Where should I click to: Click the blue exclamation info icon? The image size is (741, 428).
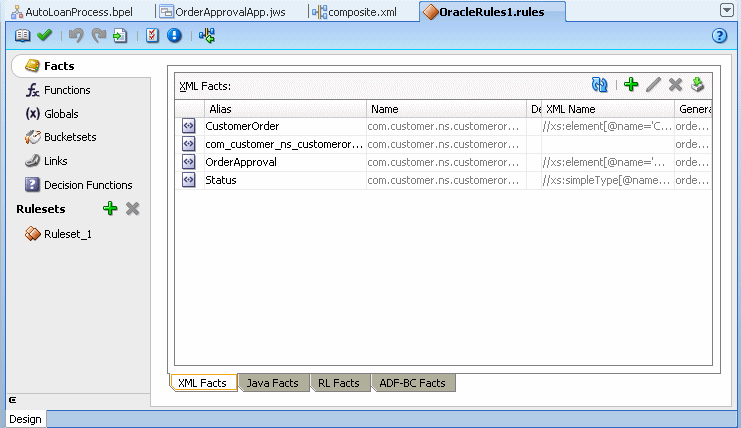(x=174, y=35)
